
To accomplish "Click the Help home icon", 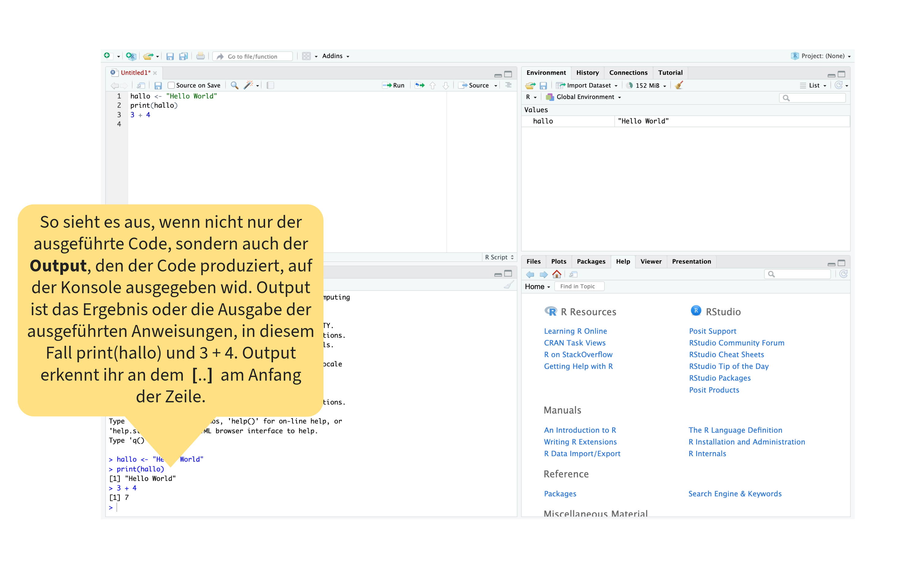I will point(556,274).
